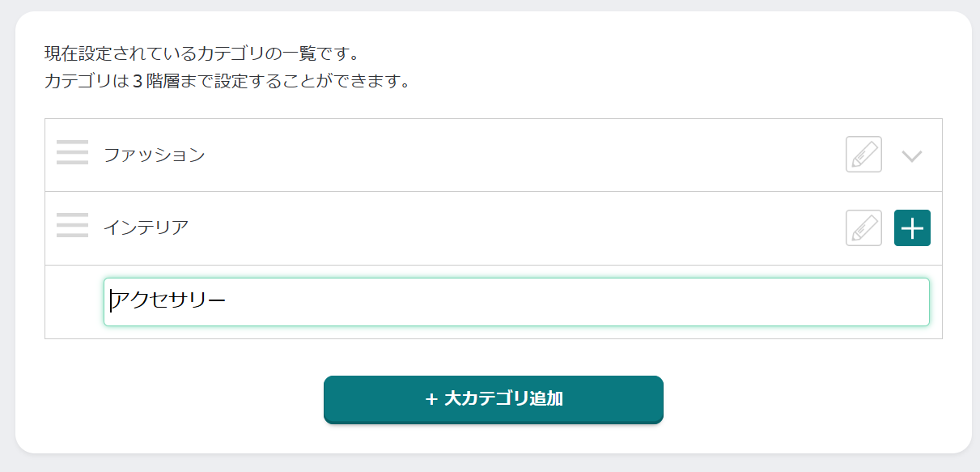Viewport: 980px width, 472px height.
Task: Click the drag handle beside ファッション
Action: click(72, 152)
